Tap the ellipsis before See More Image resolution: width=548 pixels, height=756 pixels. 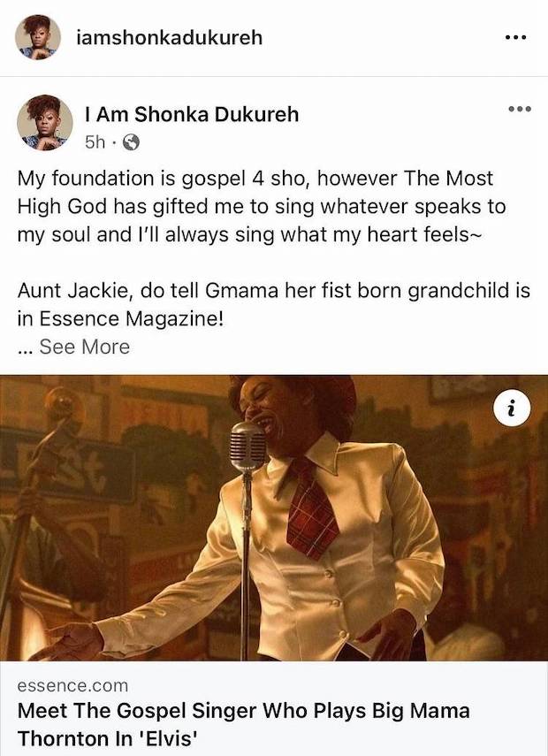[25, 347]
